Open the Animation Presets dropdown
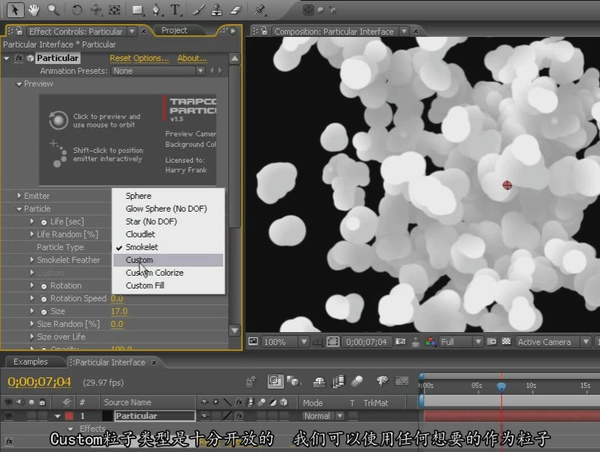The width and height of the screenshot is (600, 452). tap(158, 71)
